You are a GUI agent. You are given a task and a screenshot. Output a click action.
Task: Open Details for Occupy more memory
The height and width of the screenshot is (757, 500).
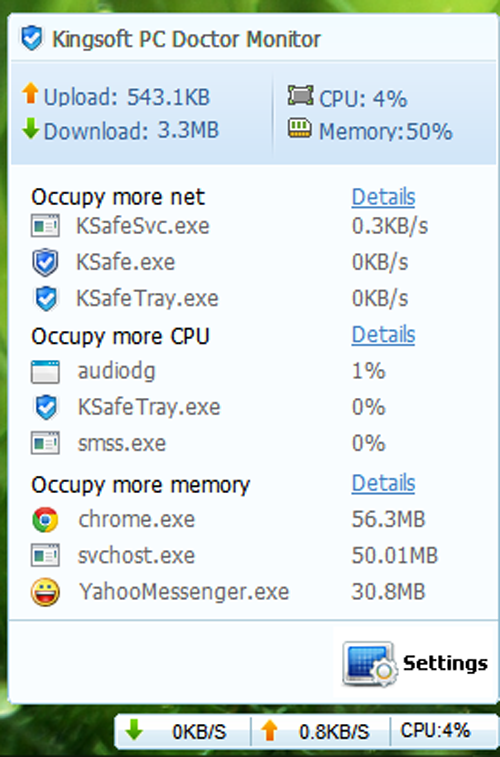[x=383, y=483]
